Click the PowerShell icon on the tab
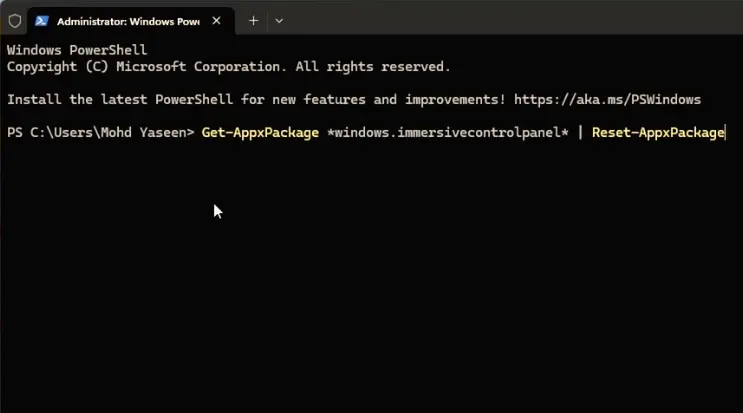This screenshot has height=413, width=743. tap(42, 21)
